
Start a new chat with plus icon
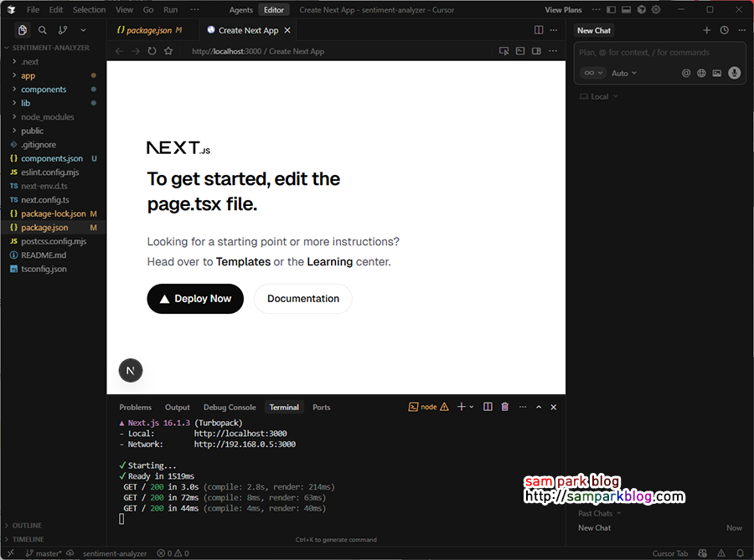(706, 30)
